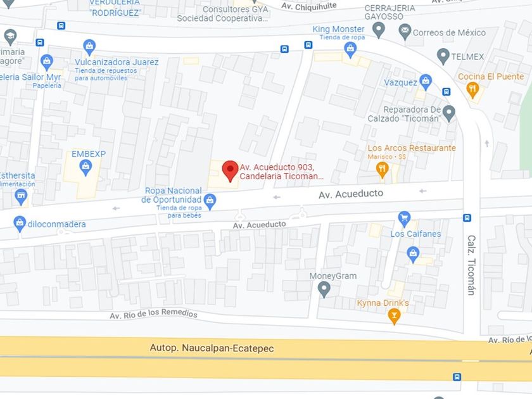Select the Reparadora De Calzado Ticomán pin
This screenshot has width=532, height=399.
click(x=449, y=113)
